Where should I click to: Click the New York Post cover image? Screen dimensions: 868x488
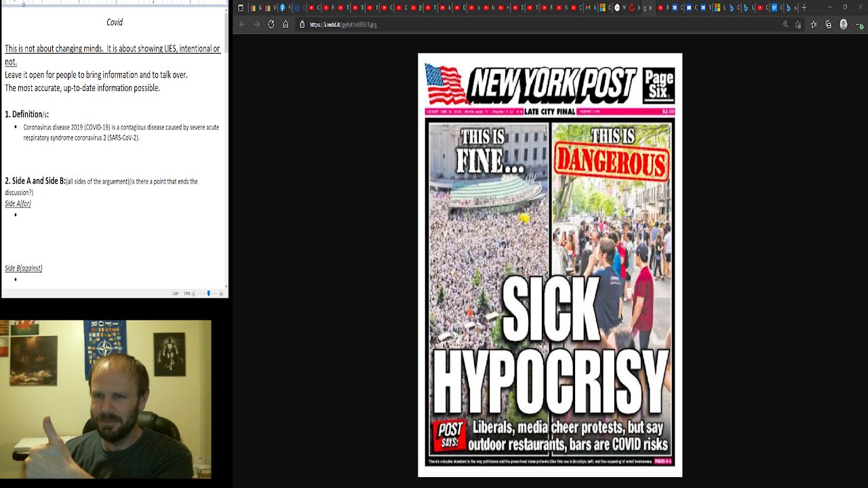coord(550,265)
